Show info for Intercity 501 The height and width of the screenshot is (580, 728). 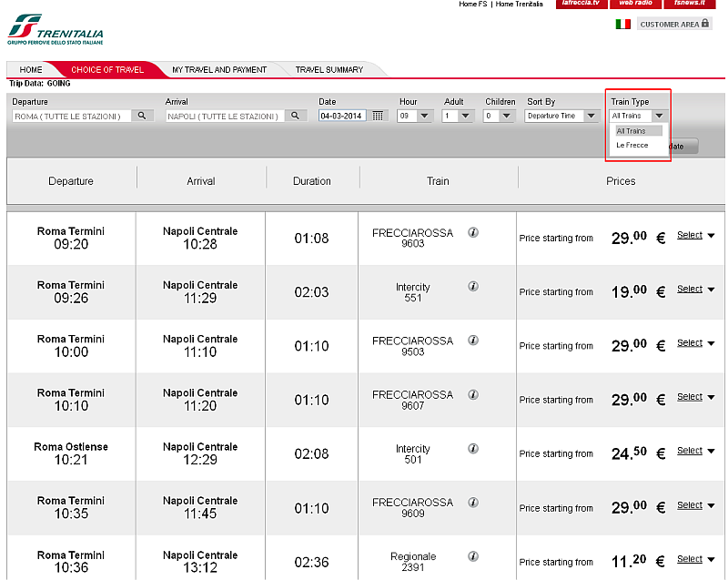pos(473,449)
